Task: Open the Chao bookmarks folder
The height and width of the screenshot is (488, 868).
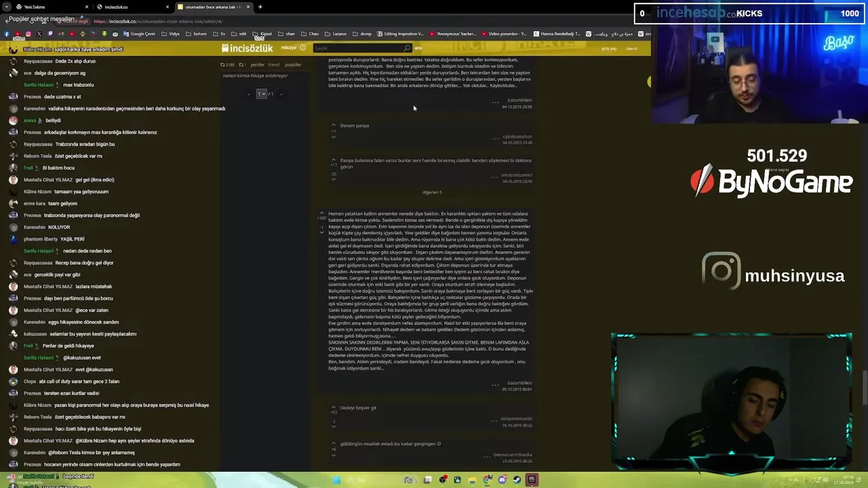Action: (x=311, y=34)
